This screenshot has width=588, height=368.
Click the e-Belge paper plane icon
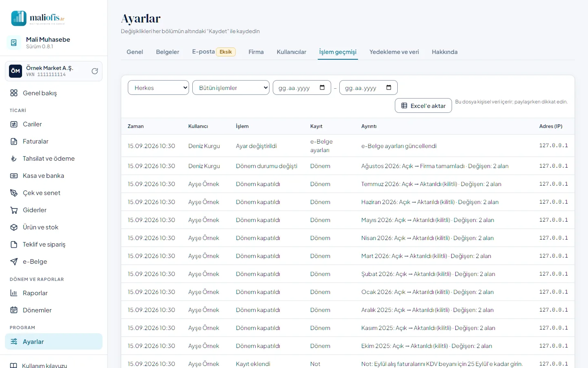click(x=14, y=262)
